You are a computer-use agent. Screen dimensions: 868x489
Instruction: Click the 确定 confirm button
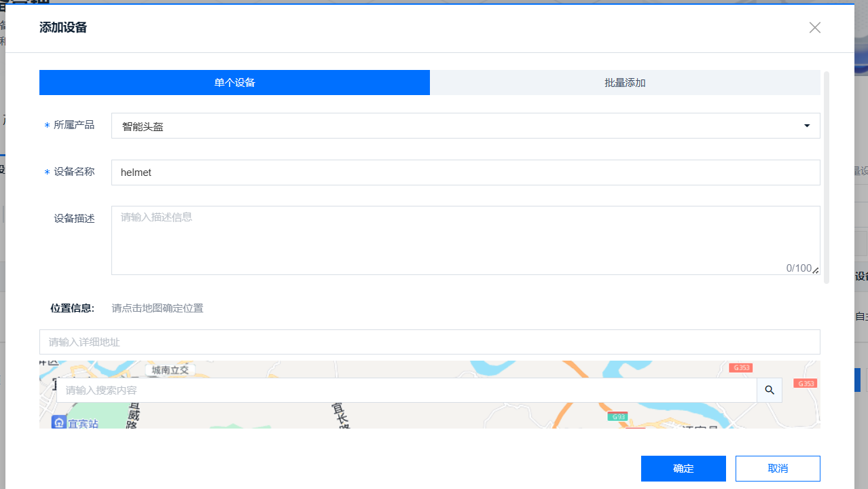click(x=683, y=468)
